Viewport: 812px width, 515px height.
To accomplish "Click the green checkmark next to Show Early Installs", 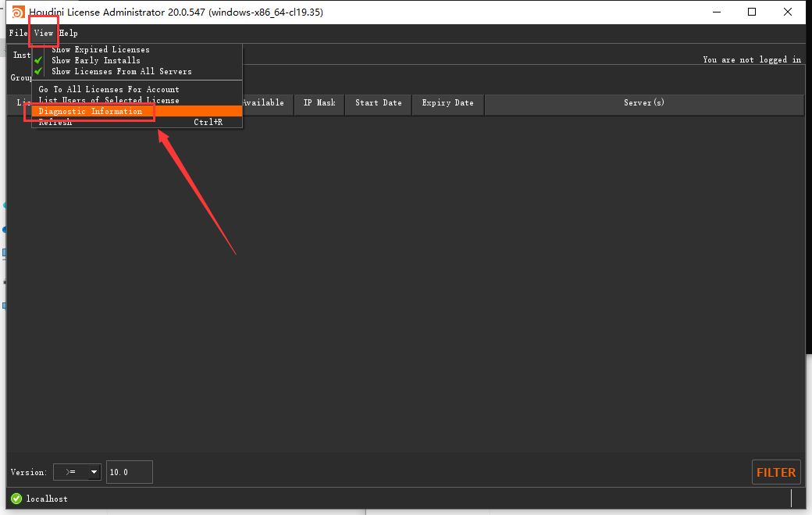I will click(x=37, y=59).
